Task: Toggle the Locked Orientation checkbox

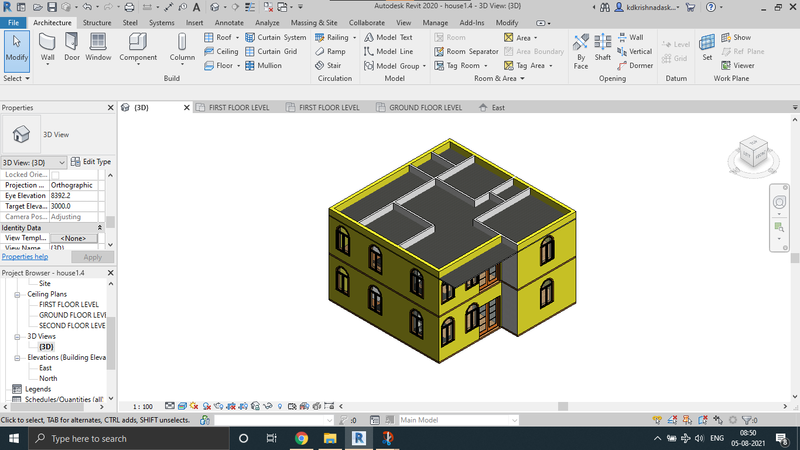Action: click(x=55, y=175)
